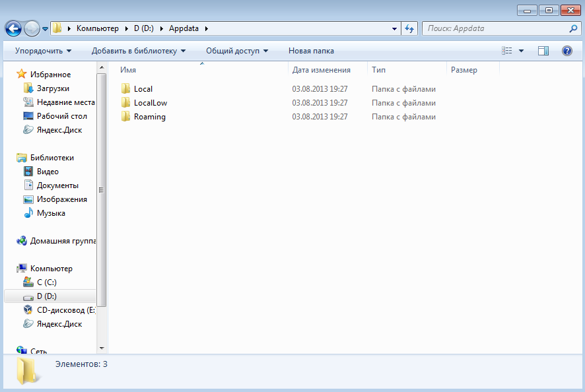
Task: Change the view with the view mode icon
Action: point(506,51)
